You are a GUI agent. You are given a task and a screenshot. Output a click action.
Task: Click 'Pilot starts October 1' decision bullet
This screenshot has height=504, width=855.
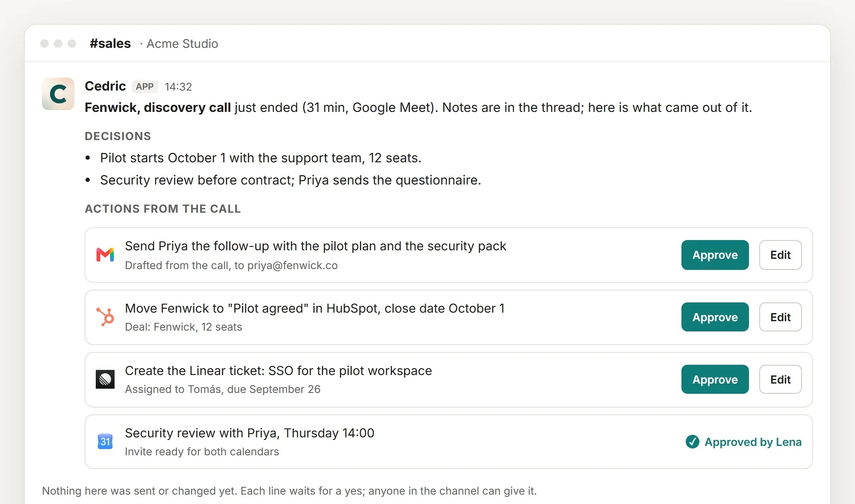tap(261, 158)
